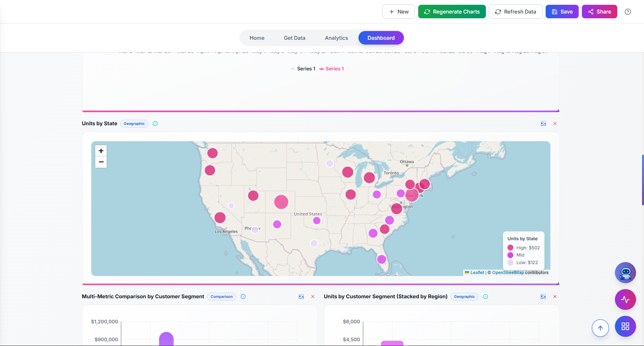This screenshot has height=346, width=644.
Task: Open the OpenStreetMap attribution link
Action: tap(508, 272)
